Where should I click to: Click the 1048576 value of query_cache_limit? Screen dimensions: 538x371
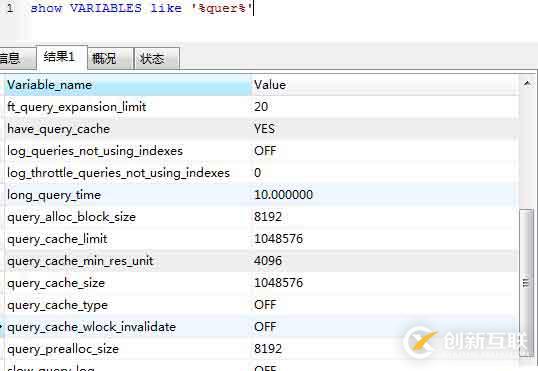coord(385,239)
